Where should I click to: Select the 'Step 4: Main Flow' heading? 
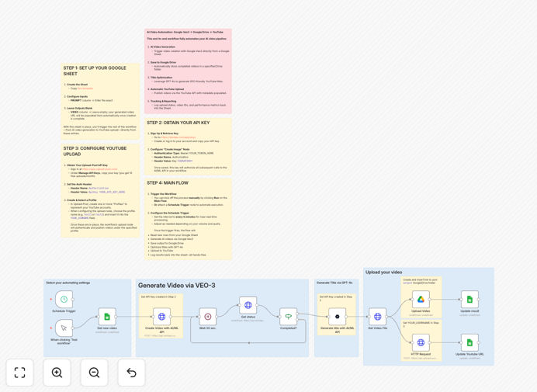(x=168, y=183)
